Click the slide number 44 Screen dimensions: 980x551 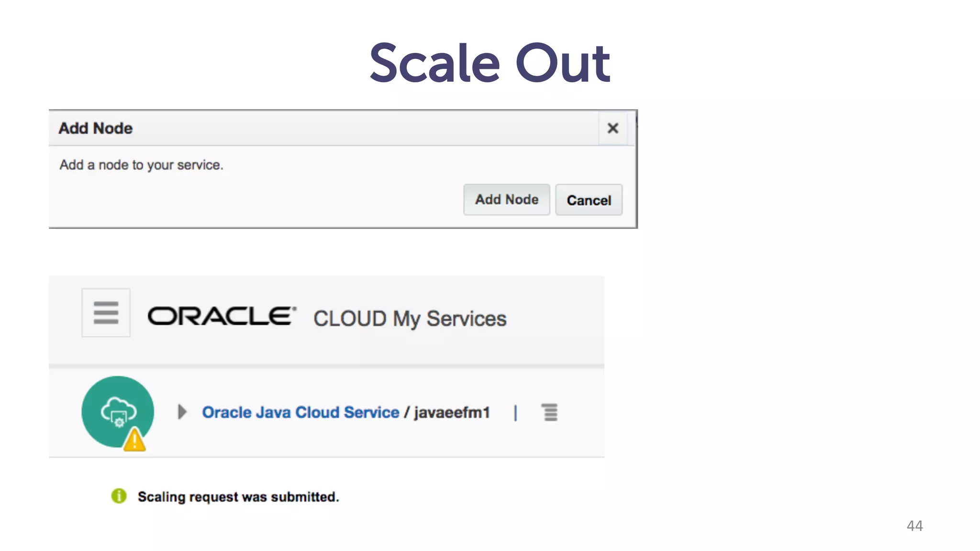click(914, 526)
